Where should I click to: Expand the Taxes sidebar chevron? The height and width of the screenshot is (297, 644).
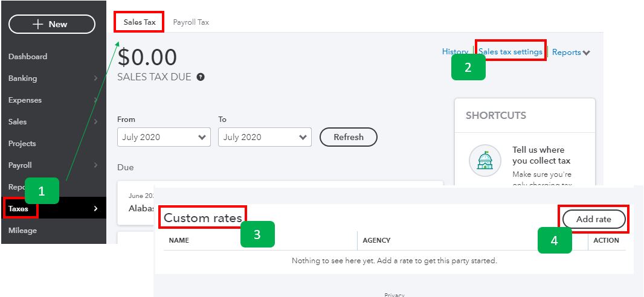coord(95,208)
